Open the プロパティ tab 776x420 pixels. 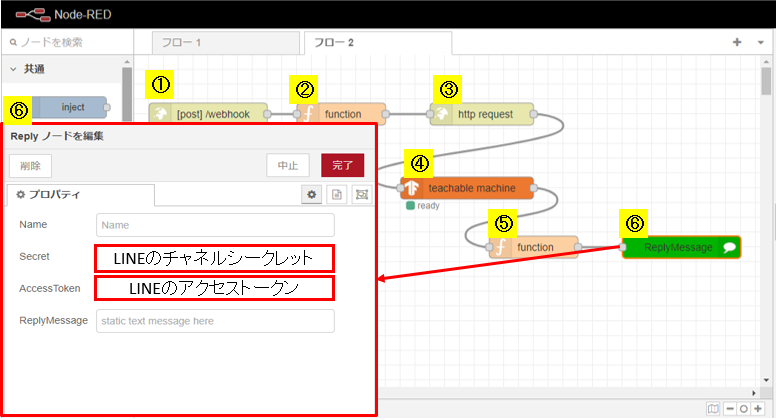[x=80, y=194]
